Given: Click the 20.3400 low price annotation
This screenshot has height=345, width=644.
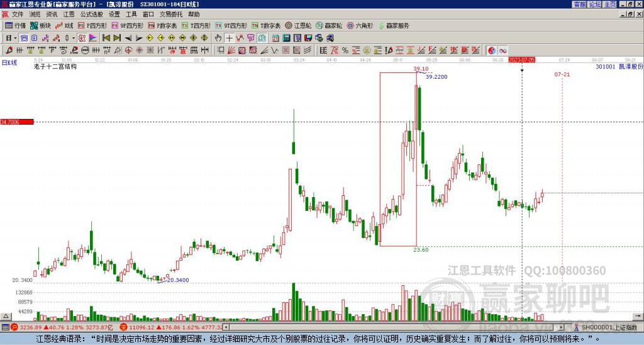Looking at the screenshot, I should 178,280.
